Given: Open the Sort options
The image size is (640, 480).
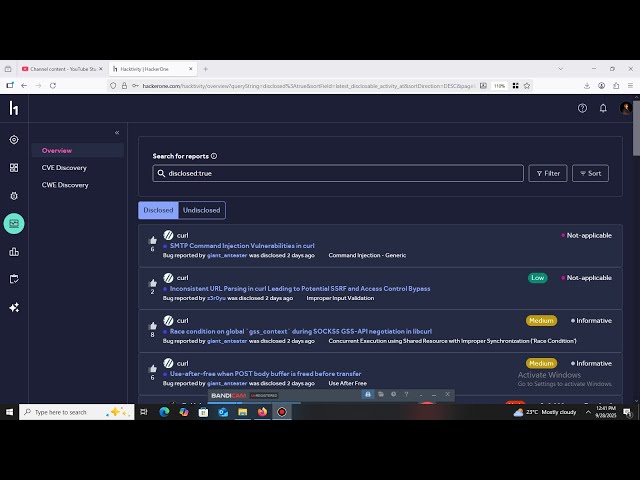Looking at the screenshot, I should pyautogui.click(x=590, y=173).
